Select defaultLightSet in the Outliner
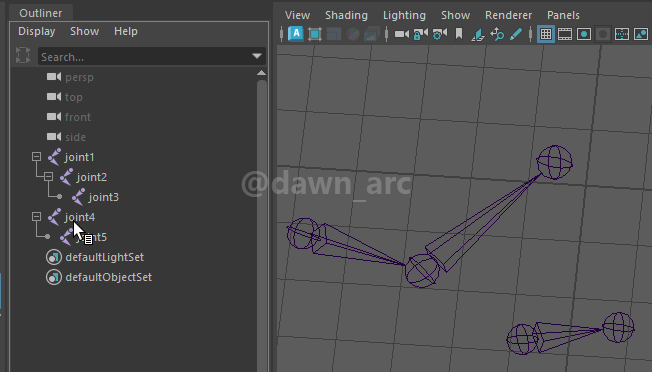The width and height of the screenshot is (652, 372). [x=104, y=257]
